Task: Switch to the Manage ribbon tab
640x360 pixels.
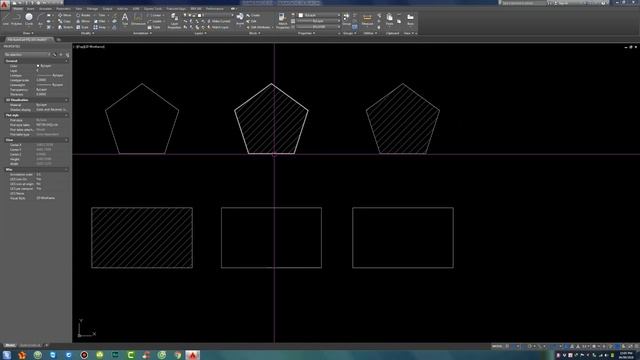Action: [x=92, y=9]
